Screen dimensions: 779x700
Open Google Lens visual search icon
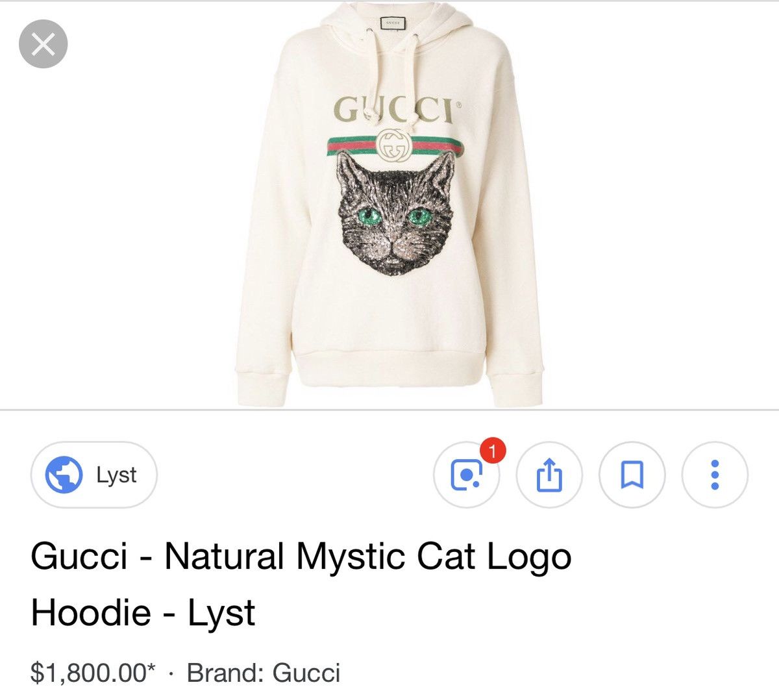[x=466, y=476]
